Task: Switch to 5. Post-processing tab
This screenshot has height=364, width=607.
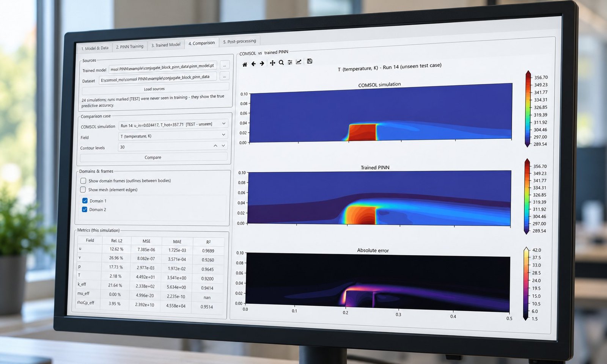Action: tap(239, 41)
